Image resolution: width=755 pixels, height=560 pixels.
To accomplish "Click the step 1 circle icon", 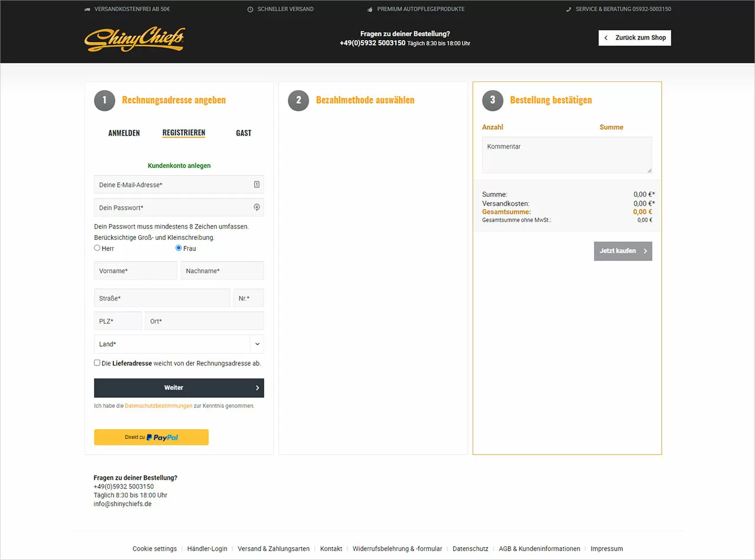I will 104,100.
